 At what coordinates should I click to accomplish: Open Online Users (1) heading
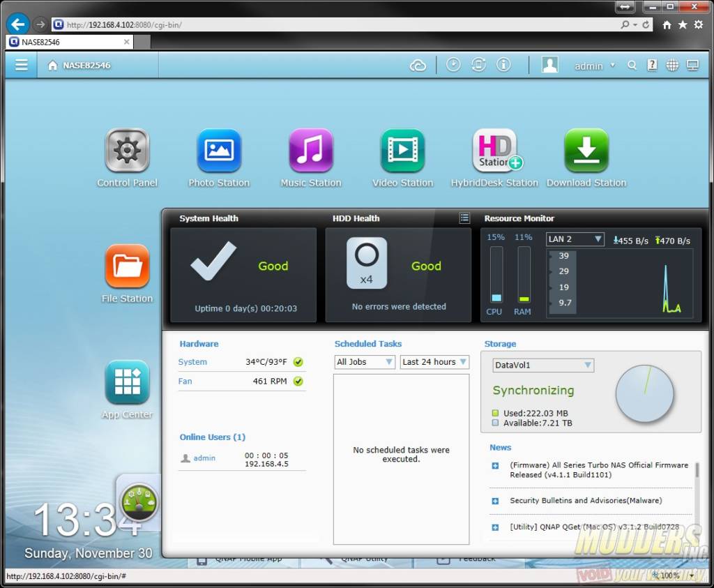coord(212,437)
